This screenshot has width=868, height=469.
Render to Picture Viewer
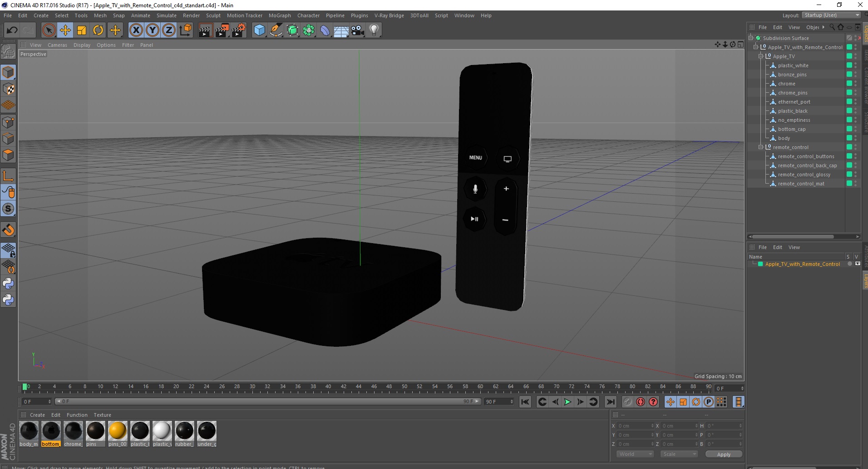(222, 30)
